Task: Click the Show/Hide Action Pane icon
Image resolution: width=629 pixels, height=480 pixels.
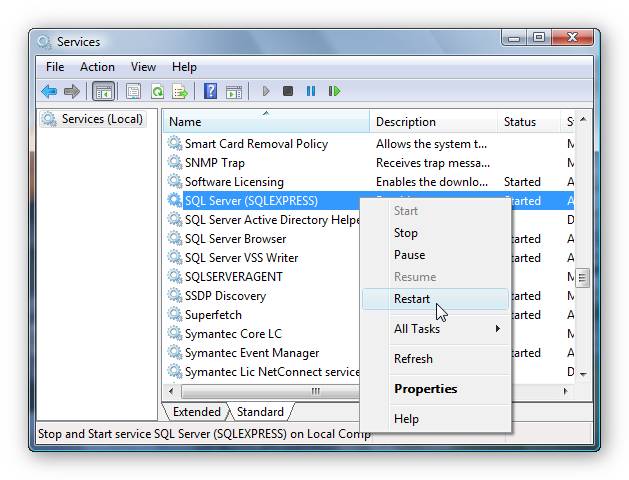Action: pyautogui.click(x=234, y=92)
